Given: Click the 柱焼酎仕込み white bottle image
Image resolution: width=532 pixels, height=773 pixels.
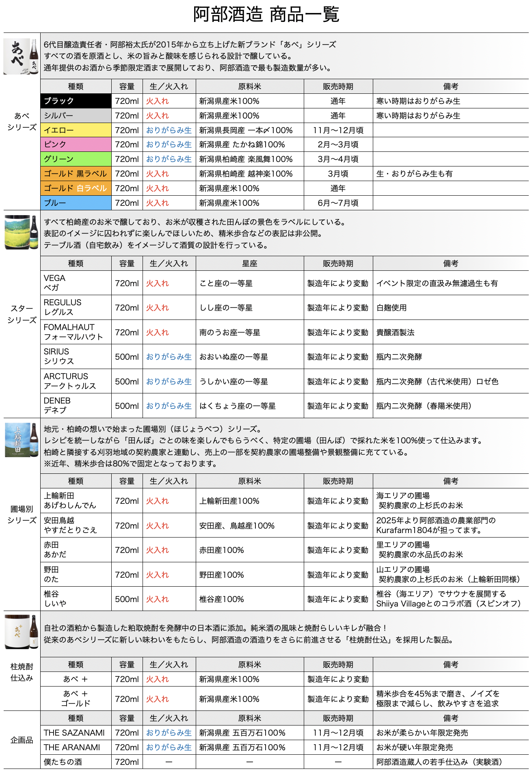Looking at the screenshot, I should click(x=22, y=632).
